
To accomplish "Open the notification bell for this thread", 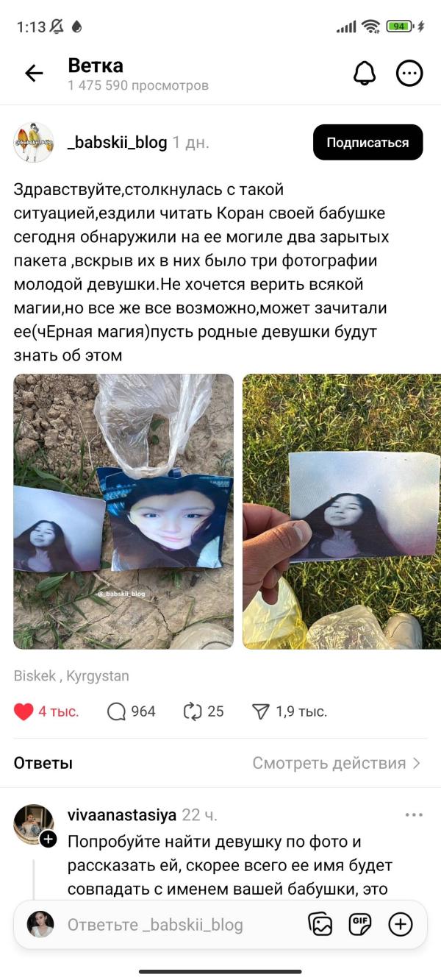I will [365, 73].
